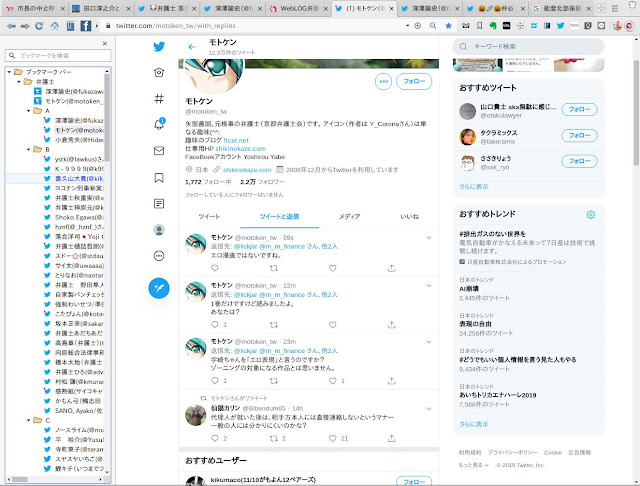Click the page vertical scrollbar
Screen dimensions: 640x486
[x=636, y=112]
